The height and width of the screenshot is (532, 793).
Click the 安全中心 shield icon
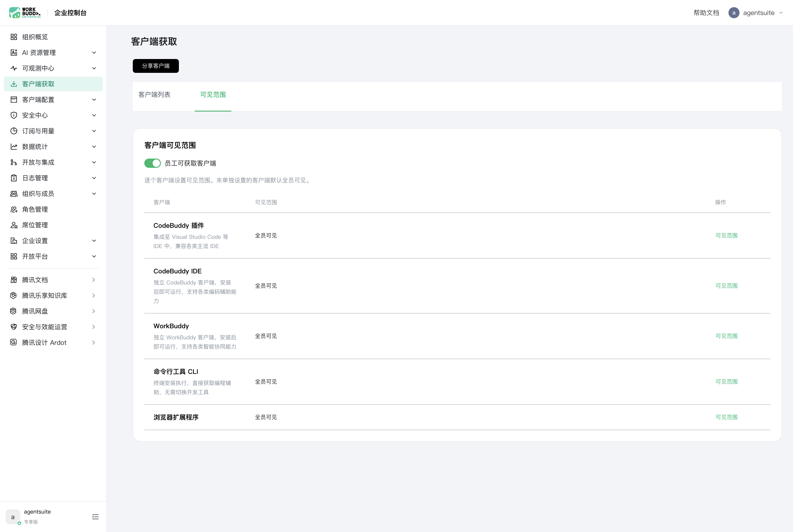tap(14, 115)
